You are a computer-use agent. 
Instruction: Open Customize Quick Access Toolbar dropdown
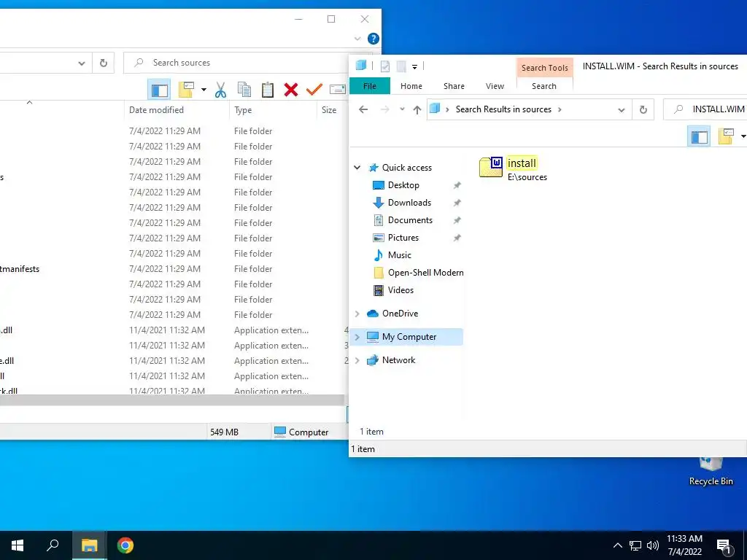[x=414, y=66]
